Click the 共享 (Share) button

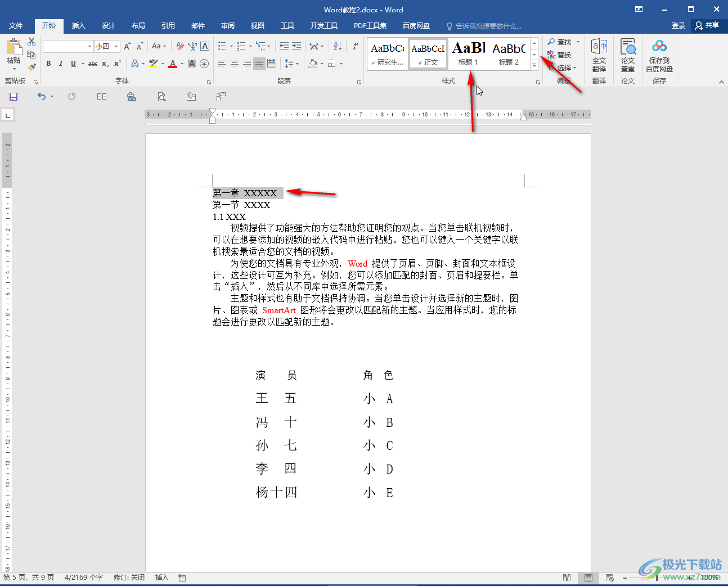[708, 26]
